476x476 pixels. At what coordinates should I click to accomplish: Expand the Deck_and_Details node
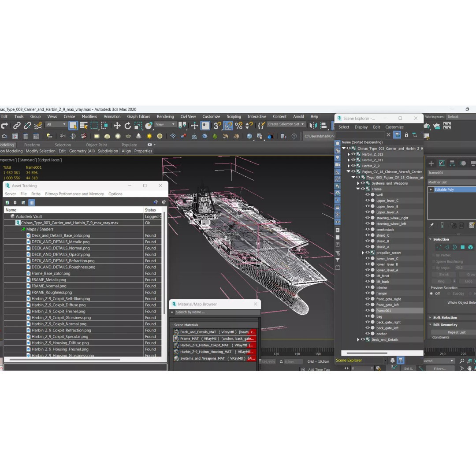click(358, 339)
